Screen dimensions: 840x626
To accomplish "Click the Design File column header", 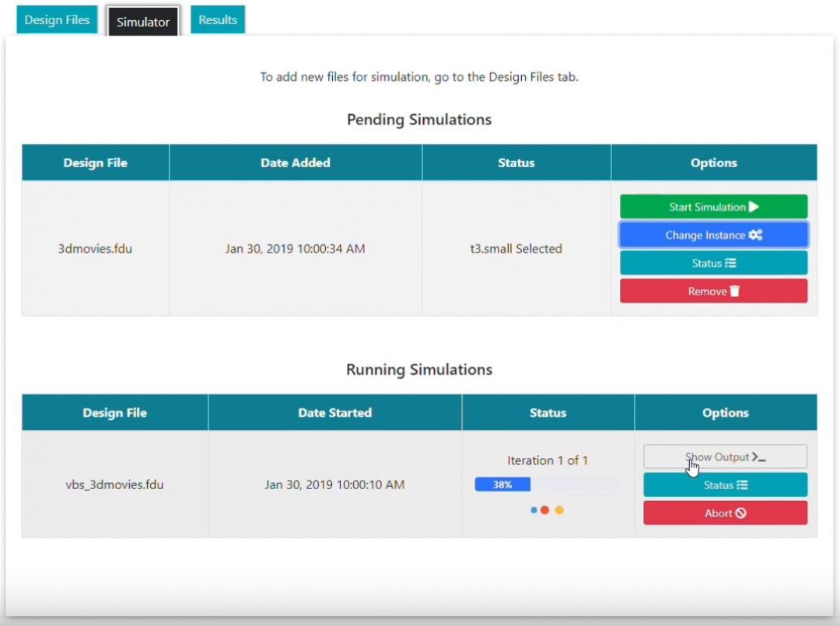I will (x=94, y=163).
